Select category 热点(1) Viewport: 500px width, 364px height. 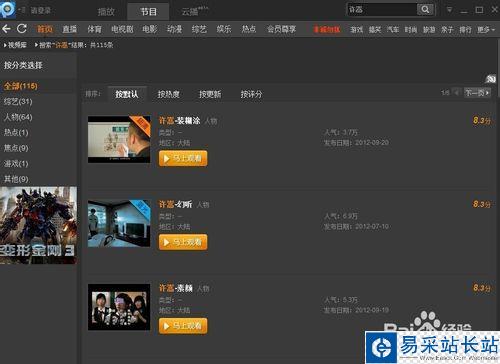[x=16, y=132]
